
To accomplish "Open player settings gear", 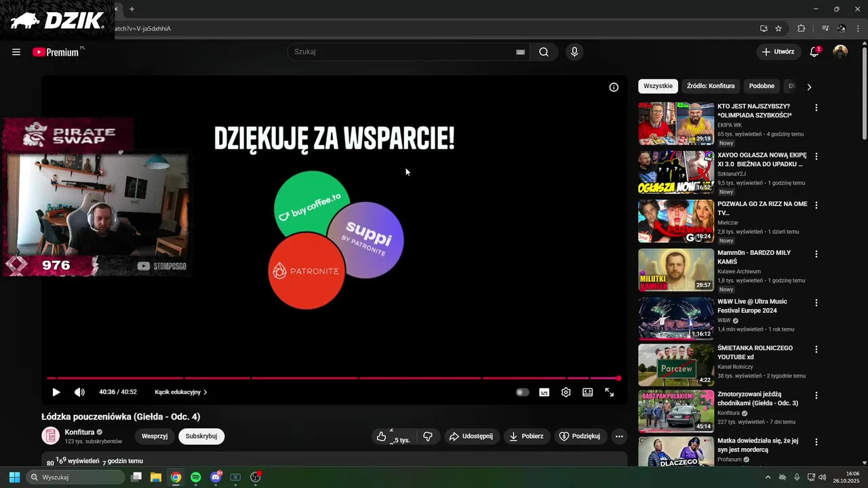I will point(566,392).
